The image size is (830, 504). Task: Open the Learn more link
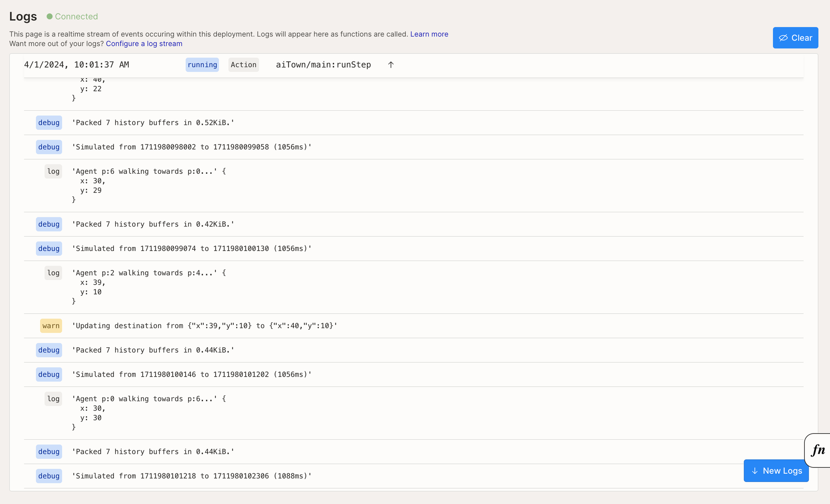[x=429, y=34]
